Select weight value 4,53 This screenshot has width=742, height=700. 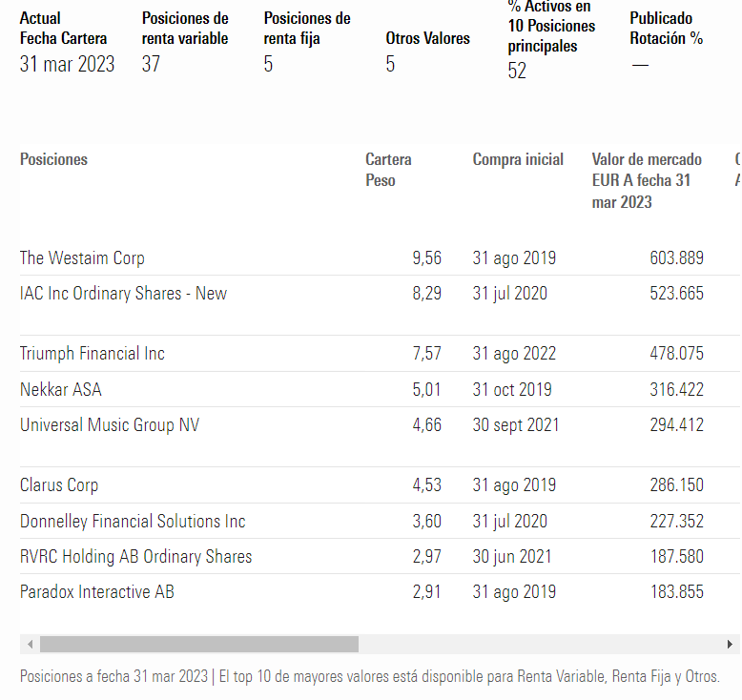427,485
